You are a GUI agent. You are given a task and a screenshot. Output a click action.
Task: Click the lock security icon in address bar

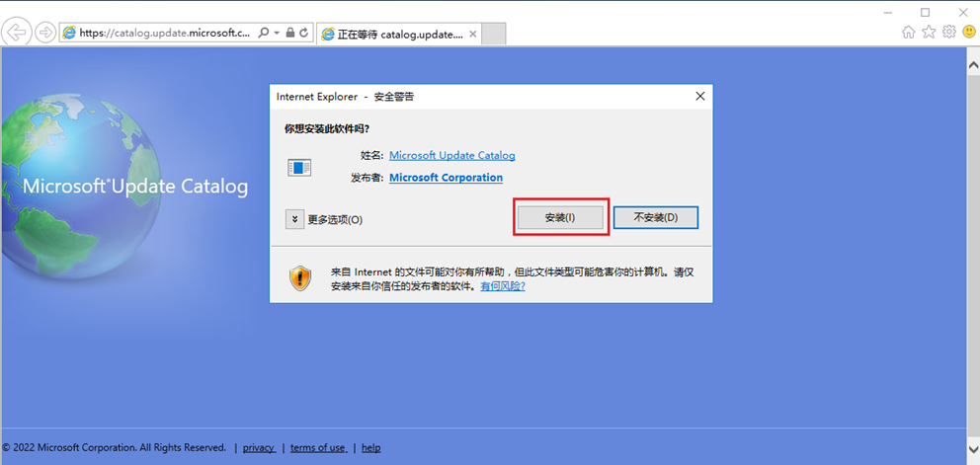click(290, 33)
